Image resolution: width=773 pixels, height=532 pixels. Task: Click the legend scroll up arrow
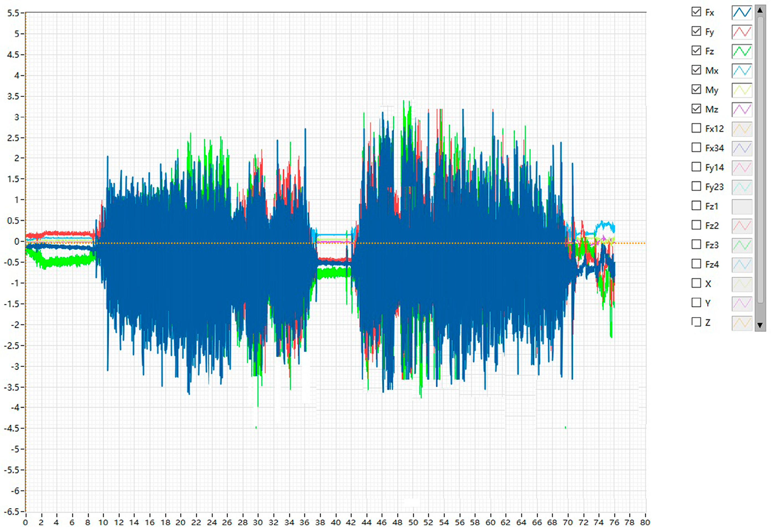point(760,10)
